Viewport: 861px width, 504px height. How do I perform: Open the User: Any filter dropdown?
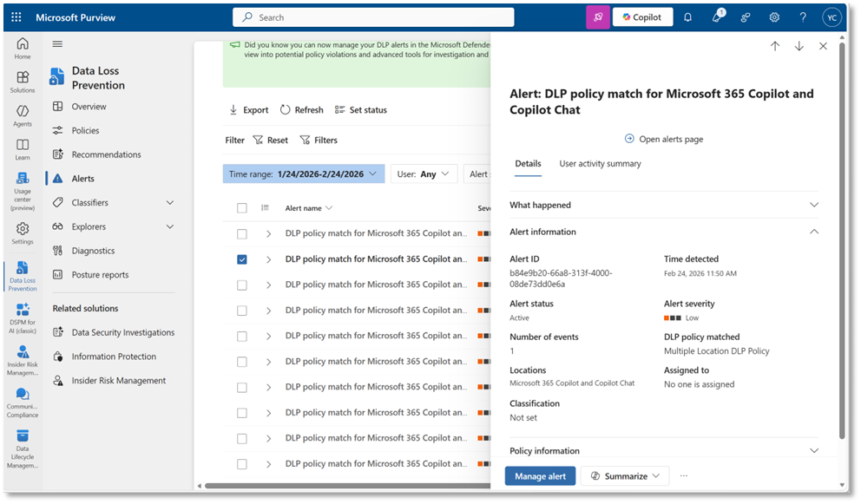[424, 174]
